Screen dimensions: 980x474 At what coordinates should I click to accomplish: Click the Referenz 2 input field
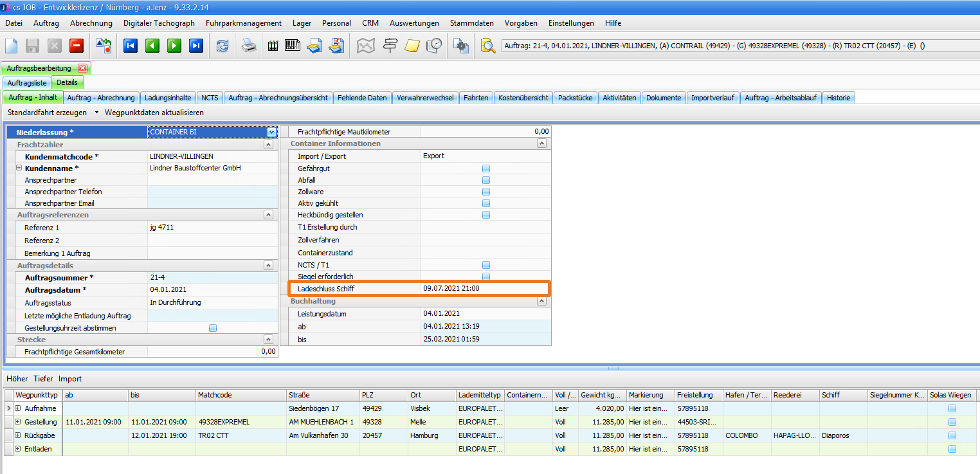click(212, 241)
